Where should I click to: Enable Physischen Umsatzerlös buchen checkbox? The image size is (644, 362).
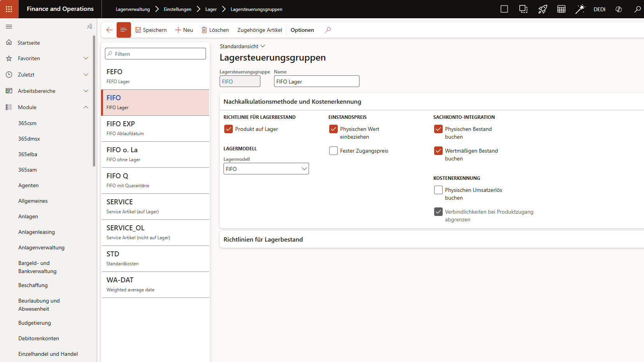pyautogui.click(x=438, y=190)
